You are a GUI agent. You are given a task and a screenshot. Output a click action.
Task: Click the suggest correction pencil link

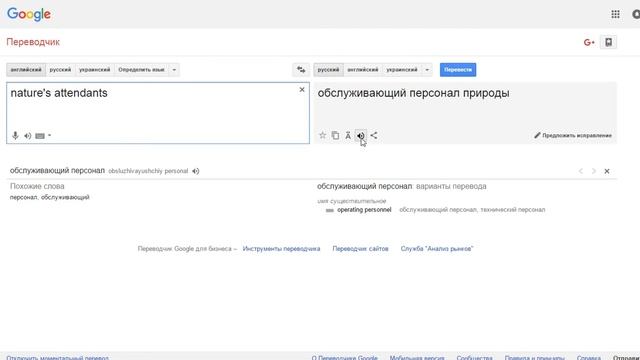point(573,136)
